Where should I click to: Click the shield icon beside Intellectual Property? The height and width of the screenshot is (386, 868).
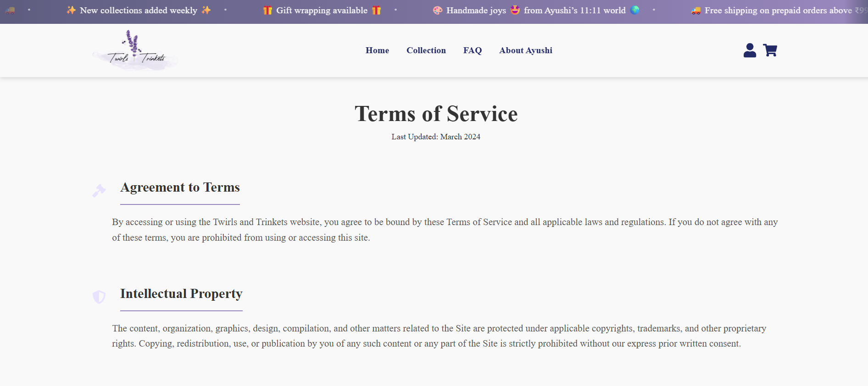point(99,297)
